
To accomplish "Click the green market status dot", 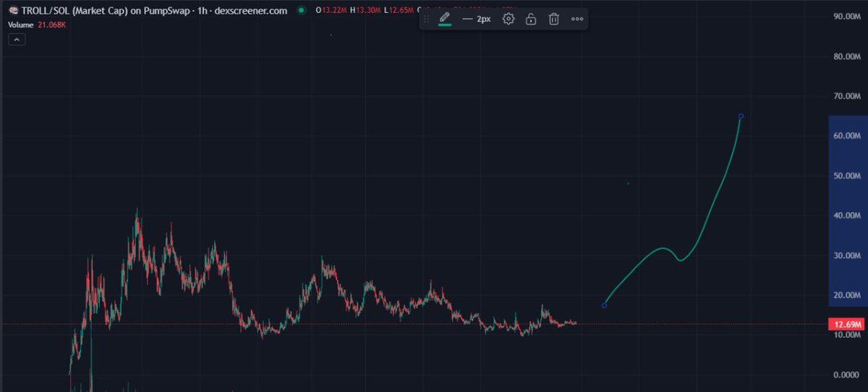I will (301, 11).
